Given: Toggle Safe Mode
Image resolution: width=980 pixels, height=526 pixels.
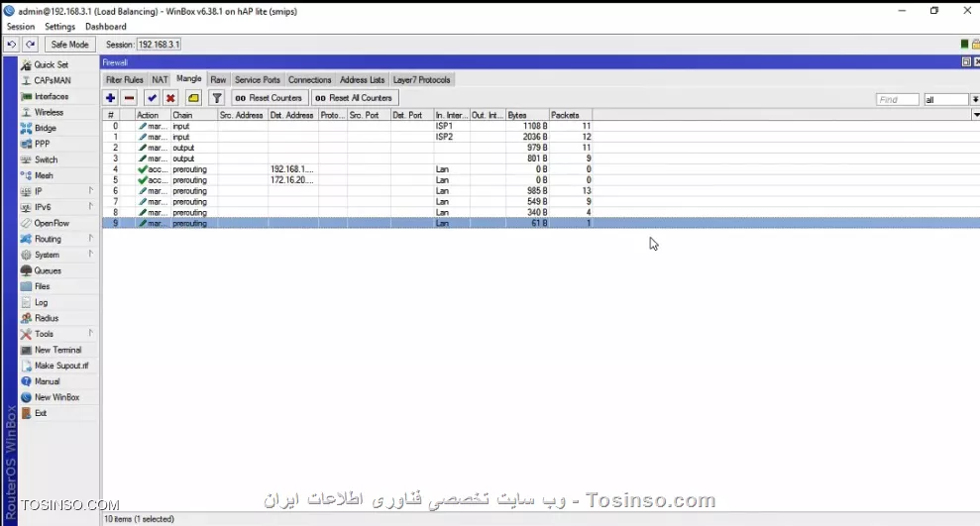Looking at the screenshot, I should point(69,45).
